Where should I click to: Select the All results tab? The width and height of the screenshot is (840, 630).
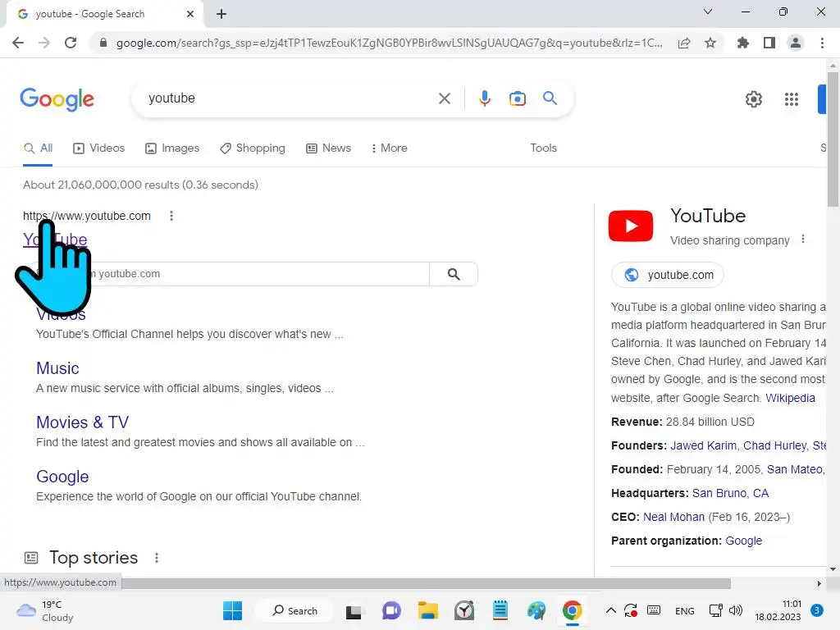pos(38,148)
